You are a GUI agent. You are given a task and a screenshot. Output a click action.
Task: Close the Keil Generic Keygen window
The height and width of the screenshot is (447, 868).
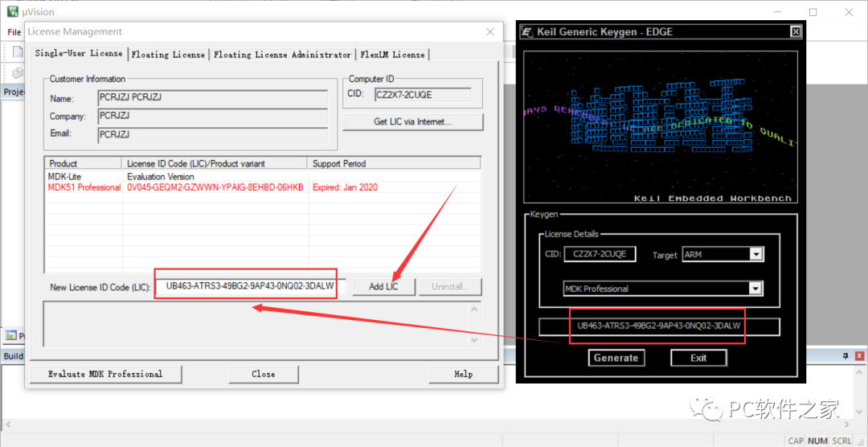[795, 31]
